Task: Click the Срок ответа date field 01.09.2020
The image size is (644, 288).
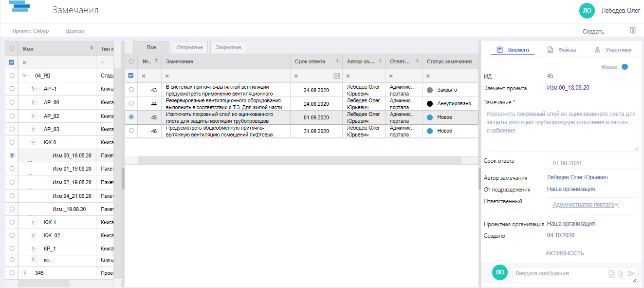Action: (593, 163)
